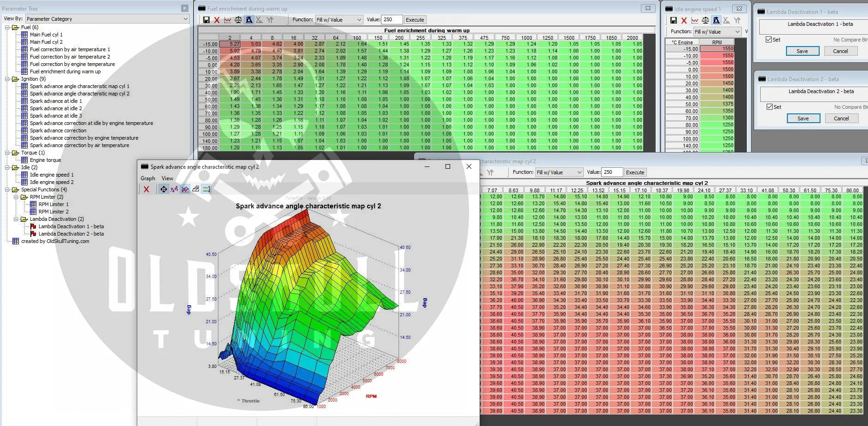Open the Graph menu
The height and width of the screenshot is (426, 868).
point(147,178)
